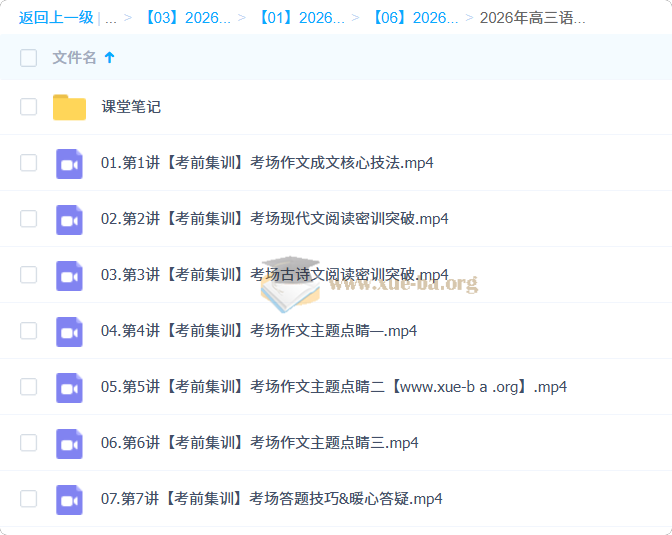
Task: Go to 【01】2026... breadcrumb folder
Action: tap(301, 18)
